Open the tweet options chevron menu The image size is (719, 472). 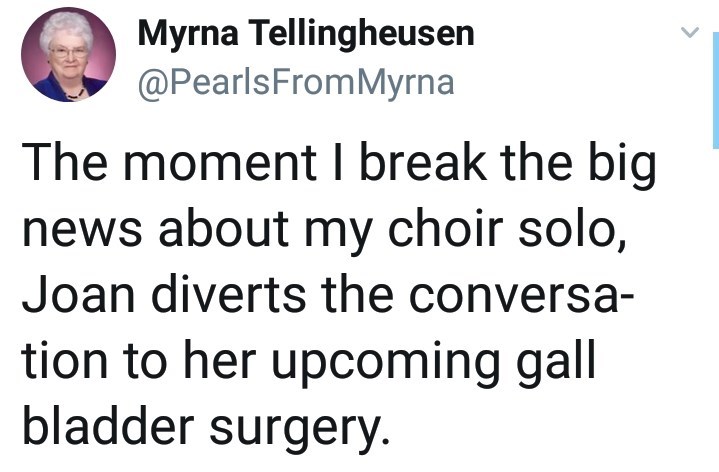tap(689, 32)
